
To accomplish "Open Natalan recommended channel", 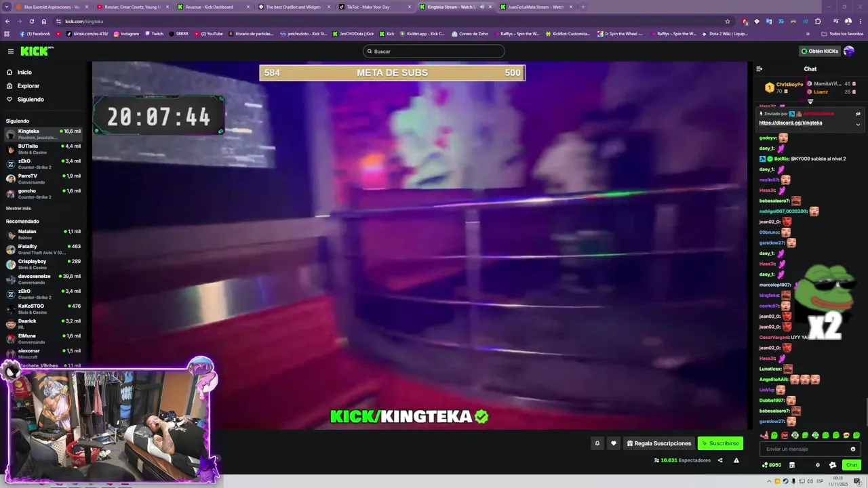I will tap(43, 234).
